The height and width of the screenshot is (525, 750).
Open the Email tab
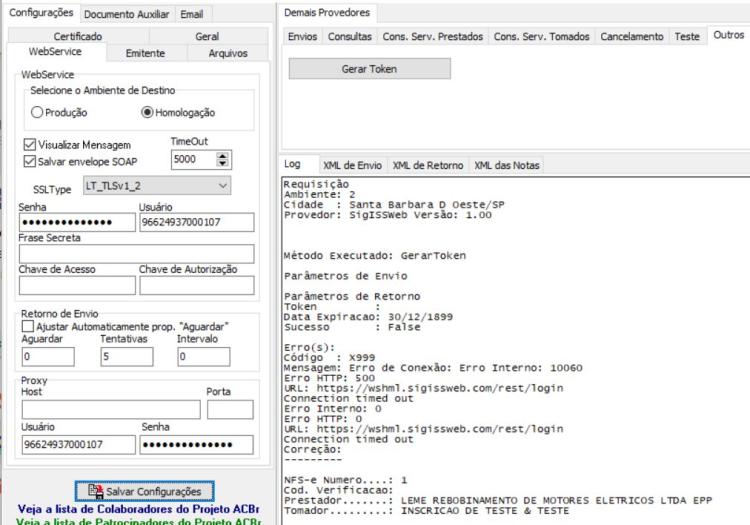[192, 14]
